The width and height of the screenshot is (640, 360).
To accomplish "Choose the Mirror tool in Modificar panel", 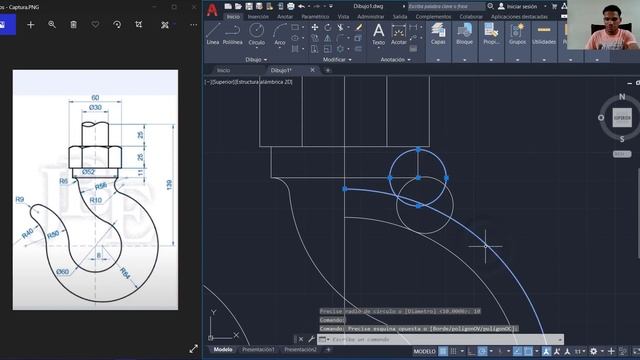I will (328, 38).
